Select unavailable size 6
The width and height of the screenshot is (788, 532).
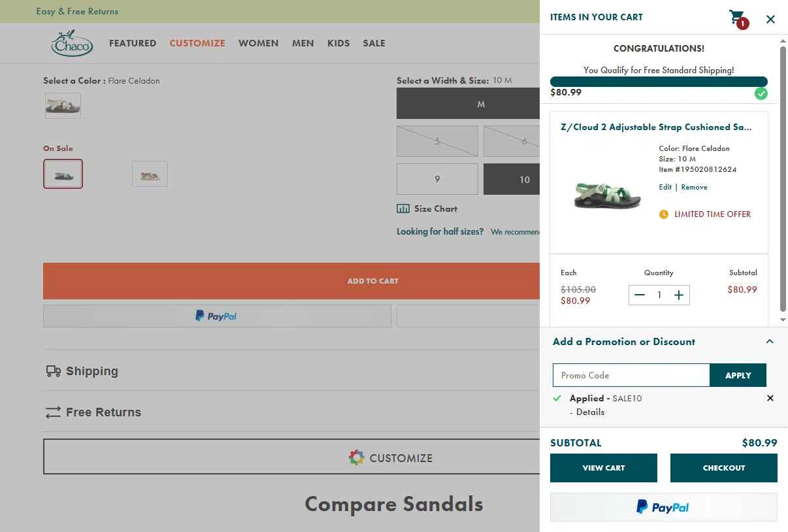click(x=512, y=141)
